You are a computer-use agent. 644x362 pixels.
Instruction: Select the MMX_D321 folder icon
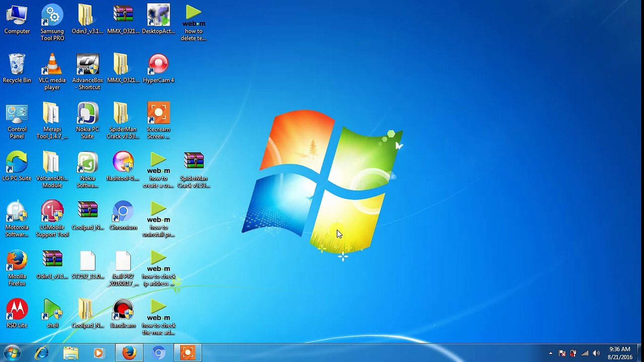coord(123,69)
